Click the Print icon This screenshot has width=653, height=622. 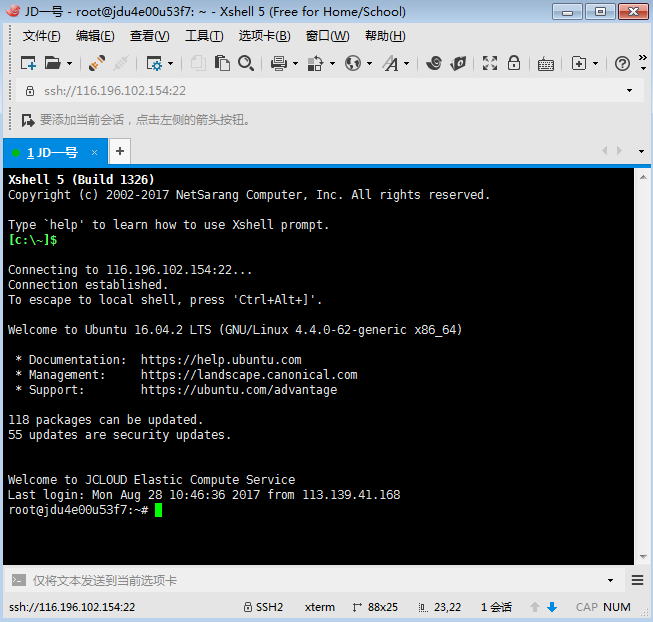pos(279,64)
